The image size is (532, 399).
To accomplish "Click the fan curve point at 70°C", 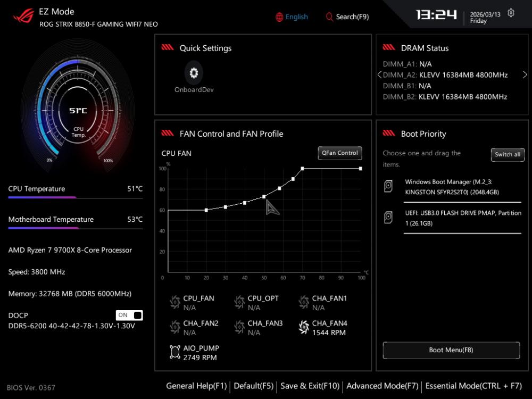I will (x=302, y=169).
